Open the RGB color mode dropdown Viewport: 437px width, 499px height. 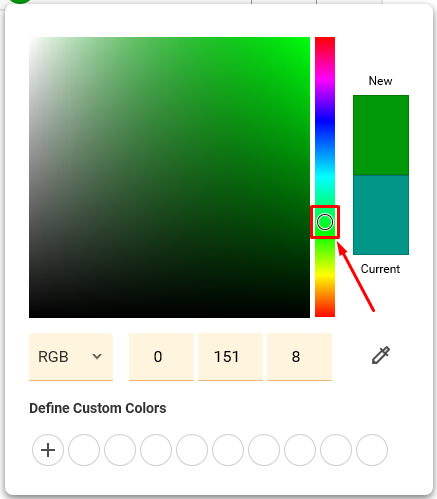point(71,357)
